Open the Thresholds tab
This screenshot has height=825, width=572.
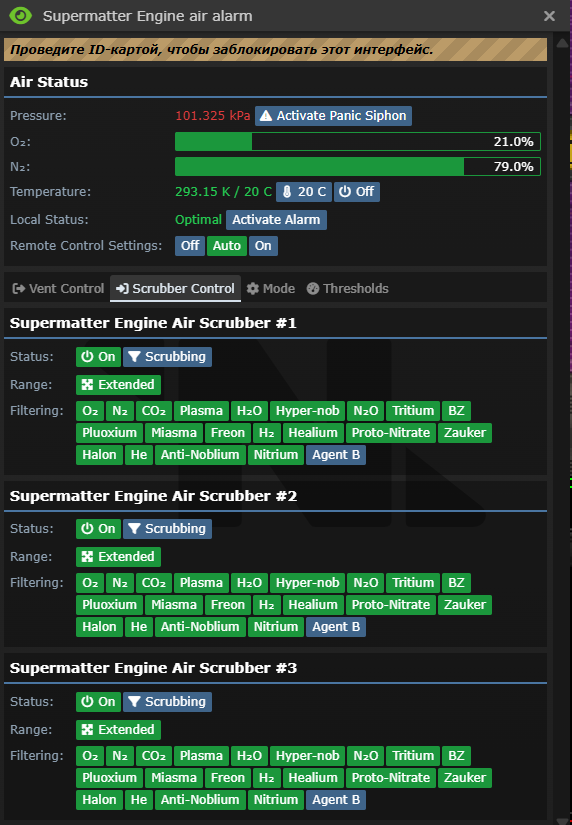(x=348, y=288)
